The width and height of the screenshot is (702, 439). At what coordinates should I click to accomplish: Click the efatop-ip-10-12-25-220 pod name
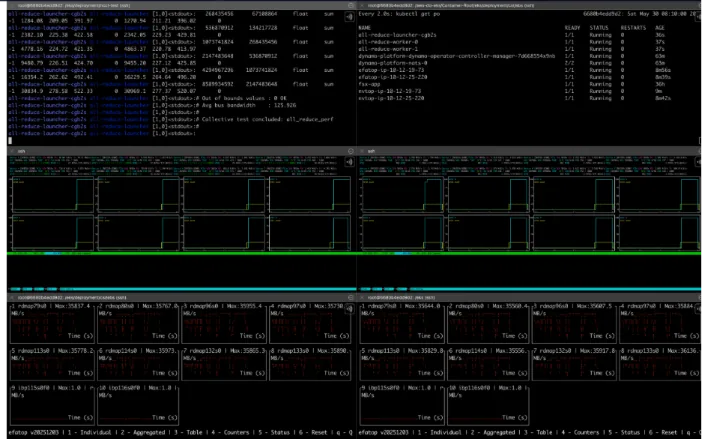click(x=393, y=77)
